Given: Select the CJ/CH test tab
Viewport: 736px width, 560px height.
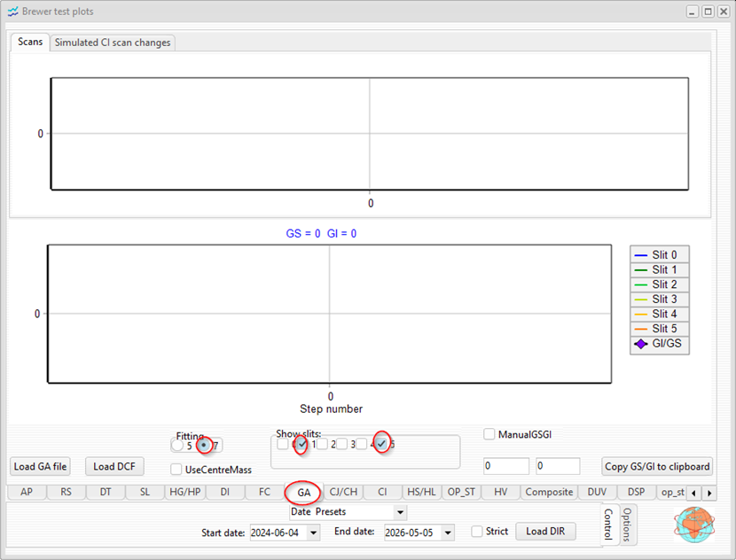Looking at the screenshot, I should point(343,492).
